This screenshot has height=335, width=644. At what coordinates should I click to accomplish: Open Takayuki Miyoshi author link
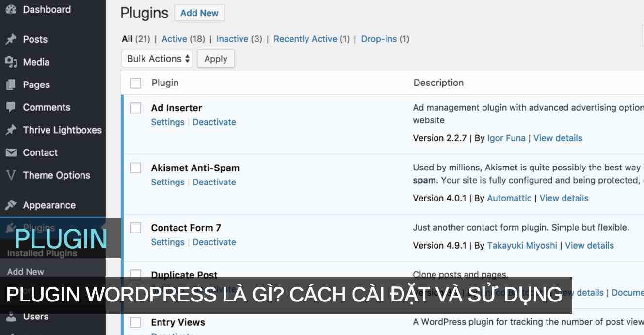[x=522, y=246]
